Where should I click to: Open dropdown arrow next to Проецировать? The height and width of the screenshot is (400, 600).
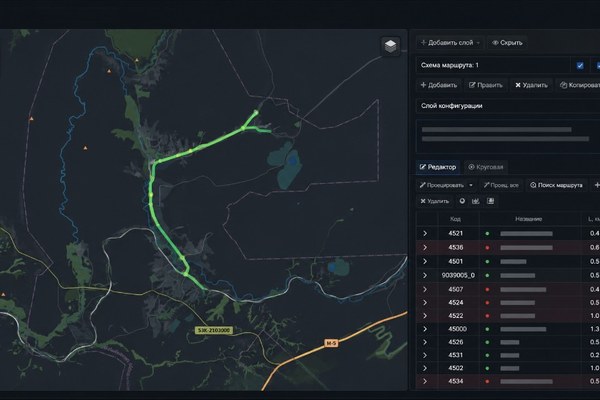click(471, 185)
